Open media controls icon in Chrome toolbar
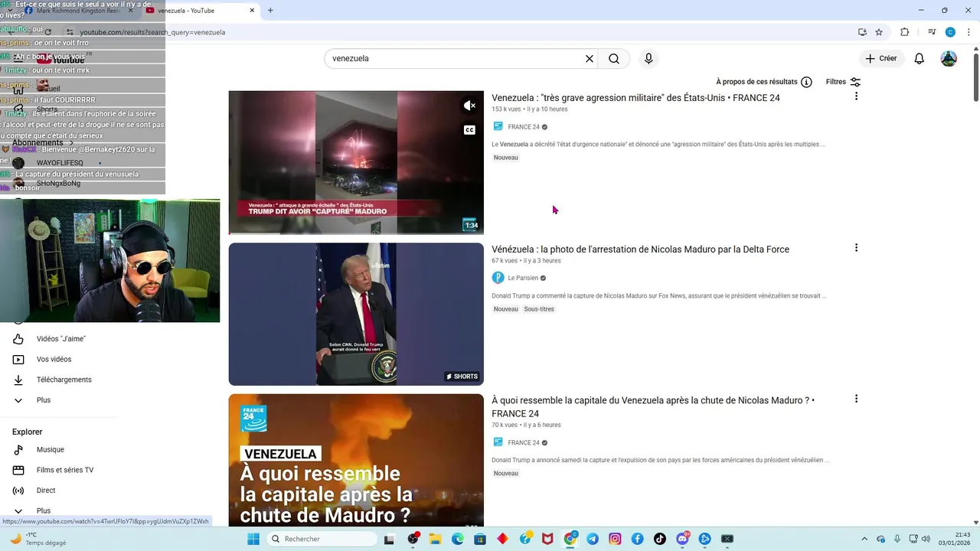980x551 pixels. tap(932, 32)
